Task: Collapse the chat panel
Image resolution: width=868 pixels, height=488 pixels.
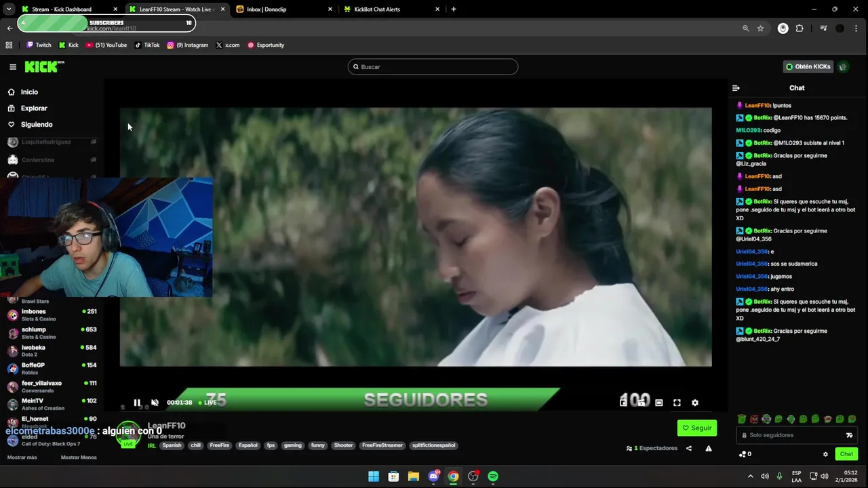Action: point(736,88)
